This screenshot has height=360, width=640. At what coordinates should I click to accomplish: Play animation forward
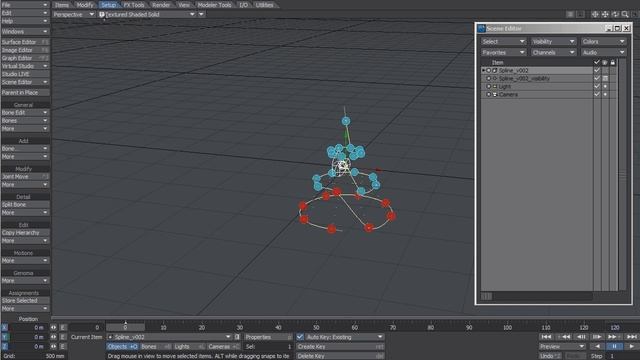pos(632,346)
